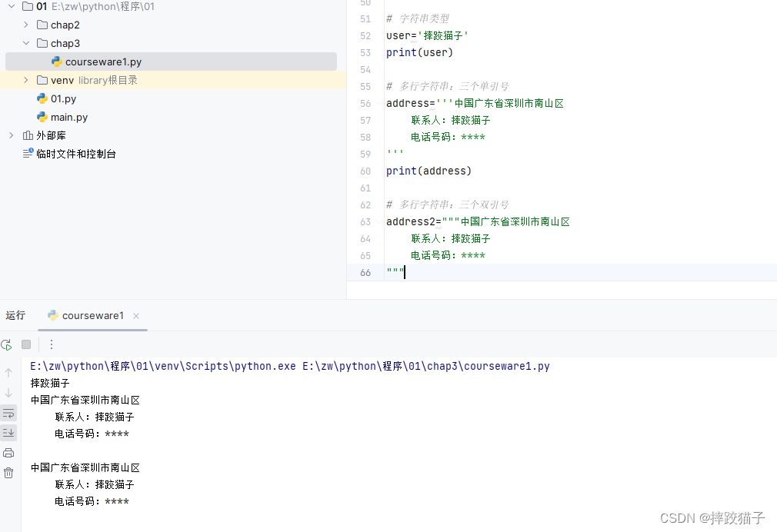777x532 pixels.
Task: Click the 运行 tool window label
Action: coord(15,315)
